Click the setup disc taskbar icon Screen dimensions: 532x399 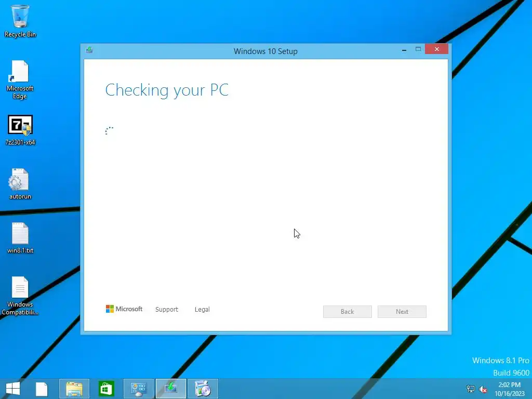pos(203,389)
